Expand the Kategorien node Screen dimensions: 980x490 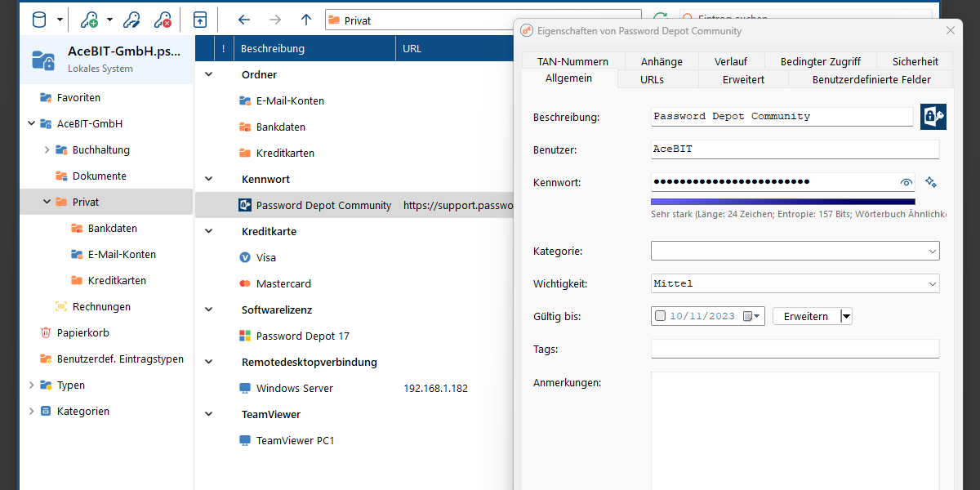[x=32, y=411]
